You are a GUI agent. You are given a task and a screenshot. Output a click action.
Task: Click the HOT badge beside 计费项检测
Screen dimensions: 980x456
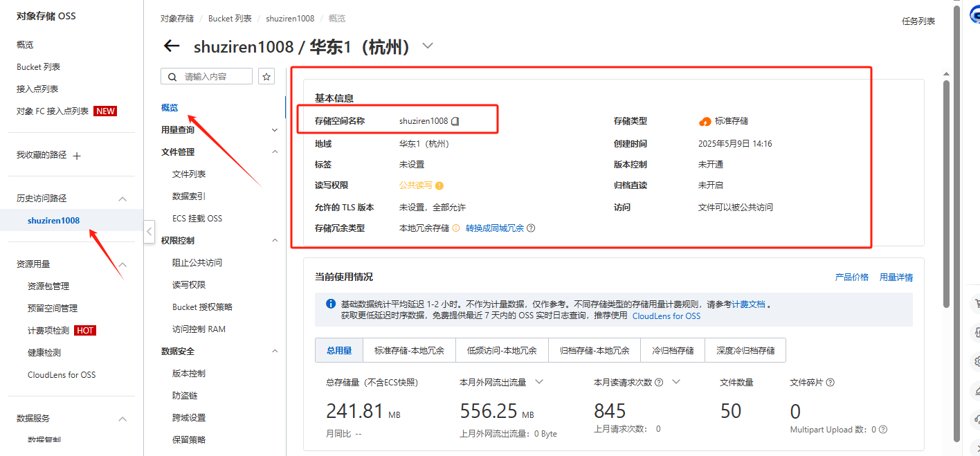point(85,330)
